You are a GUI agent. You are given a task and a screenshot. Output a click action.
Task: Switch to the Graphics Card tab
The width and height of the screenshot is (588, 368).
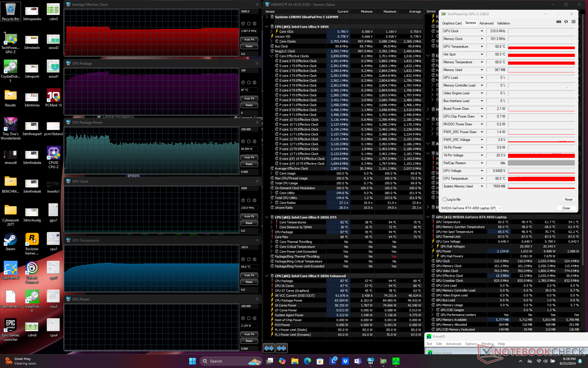point(451,23)
